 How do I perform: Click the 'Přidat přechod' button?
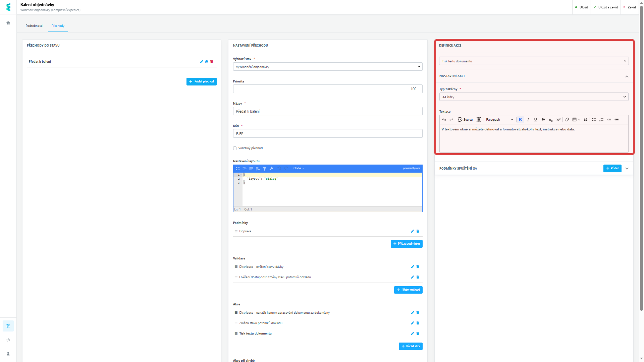(201, 81)
